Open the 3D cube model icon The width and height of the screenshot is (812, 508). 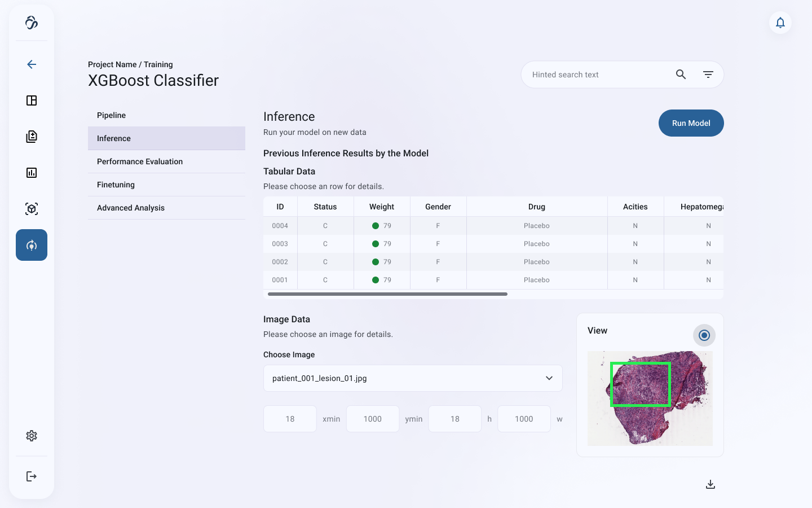(x=32, y=209)
